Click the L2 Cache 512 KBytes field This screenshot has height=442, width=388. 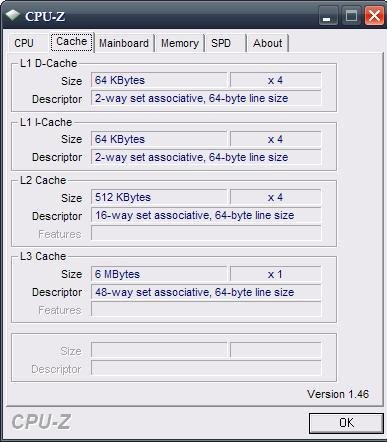pyautogui.click(x=159, y=197)
